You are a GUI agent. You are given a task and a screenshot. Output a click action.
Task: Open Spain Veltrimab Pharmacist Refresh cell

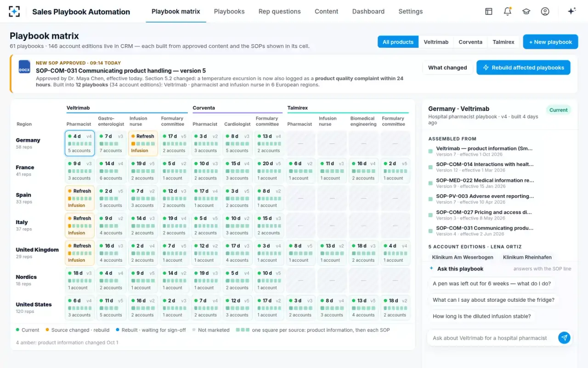tap(79, 198)
